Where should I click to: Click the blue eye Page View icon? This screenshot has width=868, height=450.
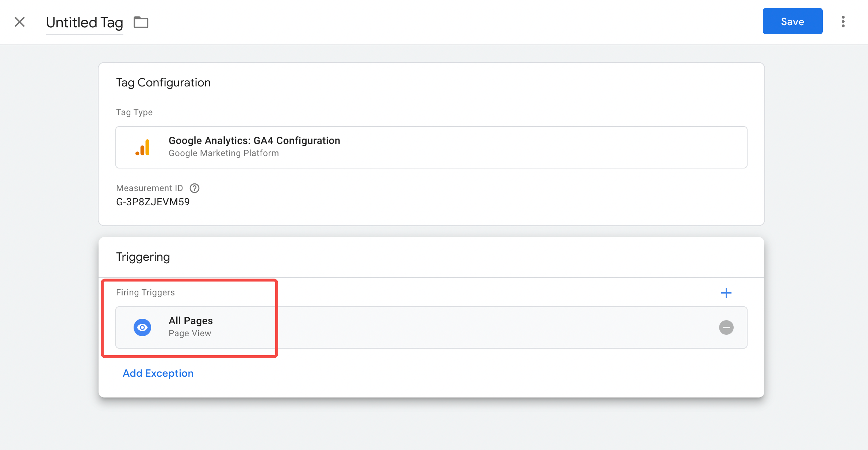(x=142, y=327)
